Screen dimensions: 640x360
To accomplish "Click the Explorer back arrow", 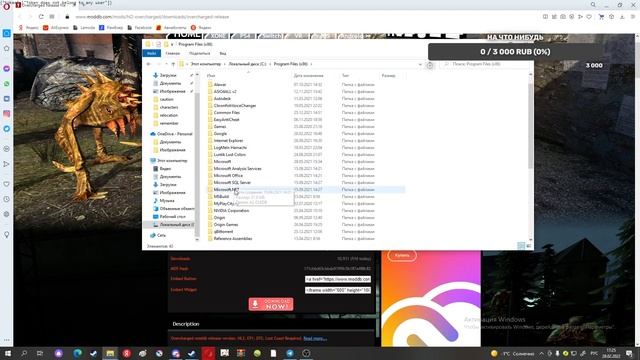I will point(149,64).
